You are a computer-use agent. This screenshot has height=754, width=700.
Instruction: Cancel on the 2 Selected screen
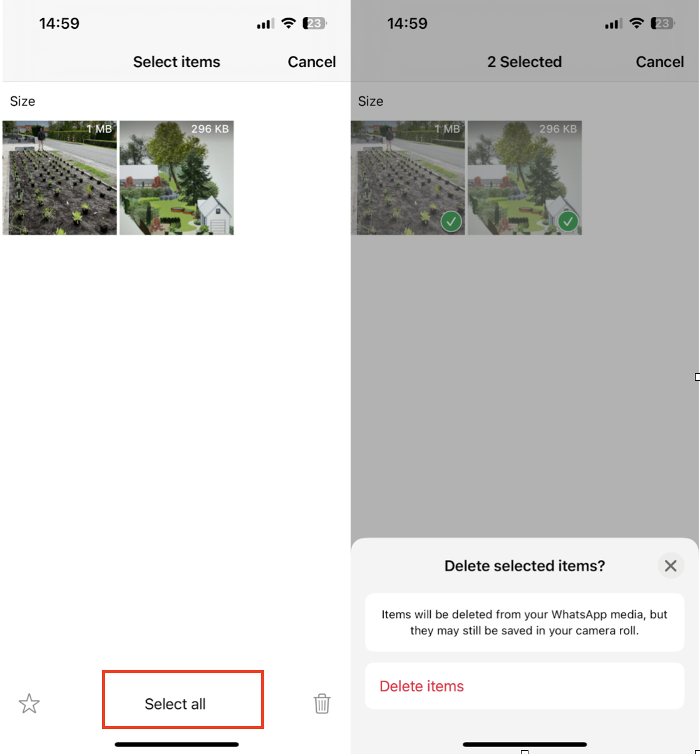(x=660, y=62)
